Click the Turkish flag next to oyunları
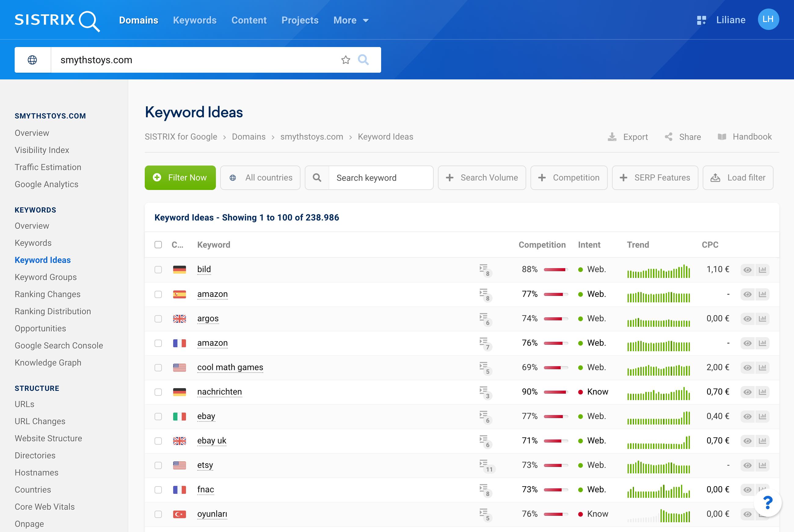This screenshot has width=794, height=532. [x=180, y=514]
